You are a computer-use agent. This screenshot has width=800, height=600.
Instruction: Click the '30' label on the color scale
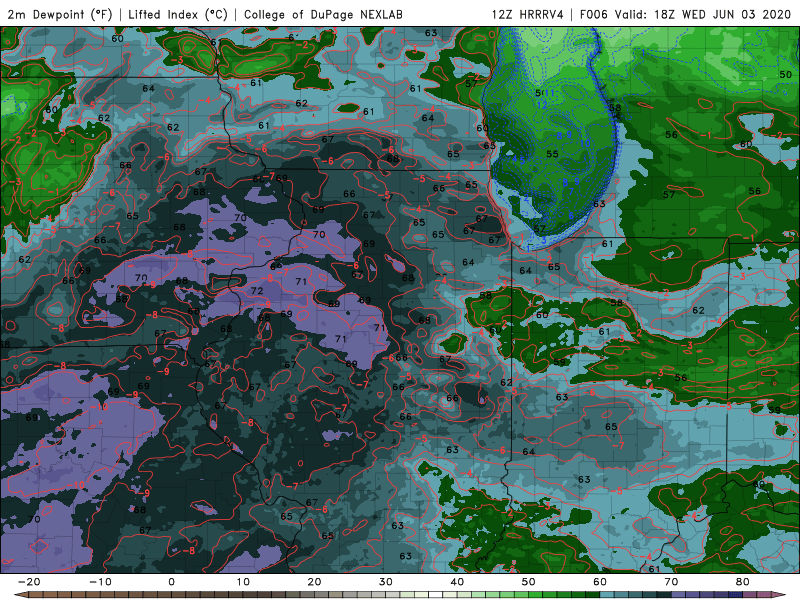[x=386, y=582]
